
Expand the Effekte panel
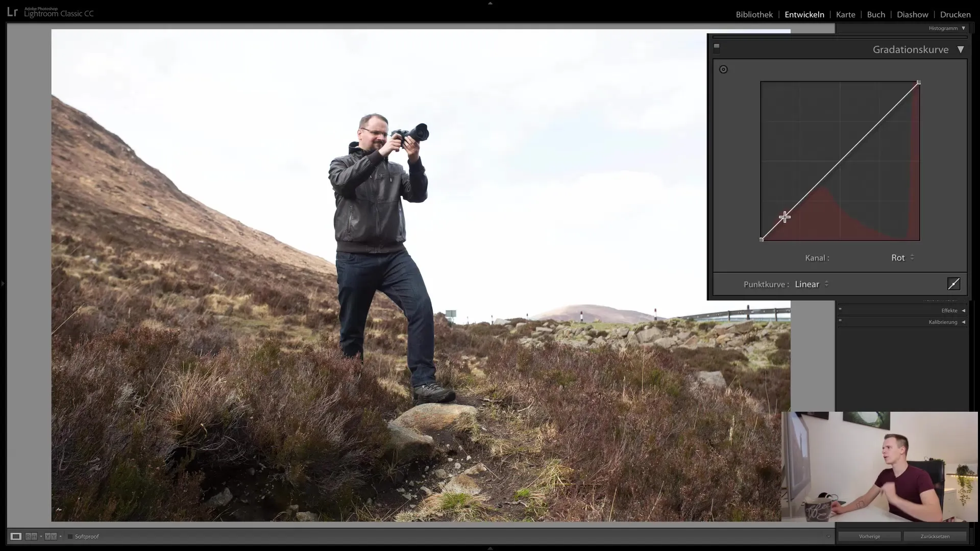pos(963,310)
